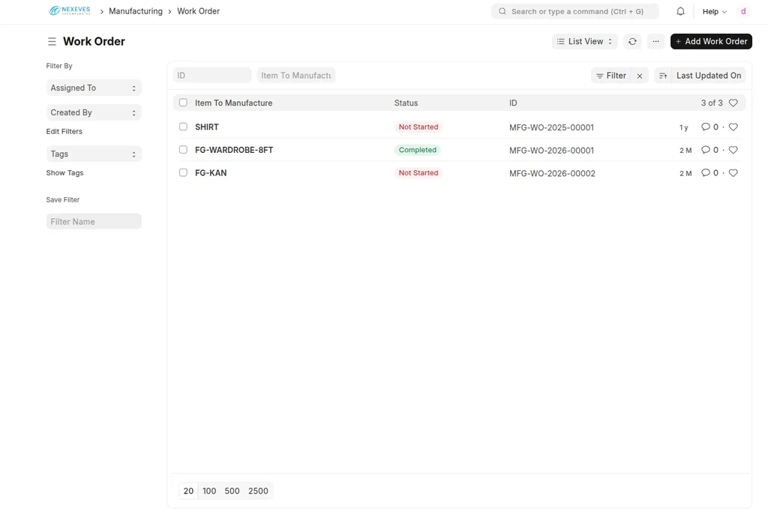Click the Work Order breadcrumb
Screen dimensions: 768x532
pyautogui.click(x=198, y=10)
